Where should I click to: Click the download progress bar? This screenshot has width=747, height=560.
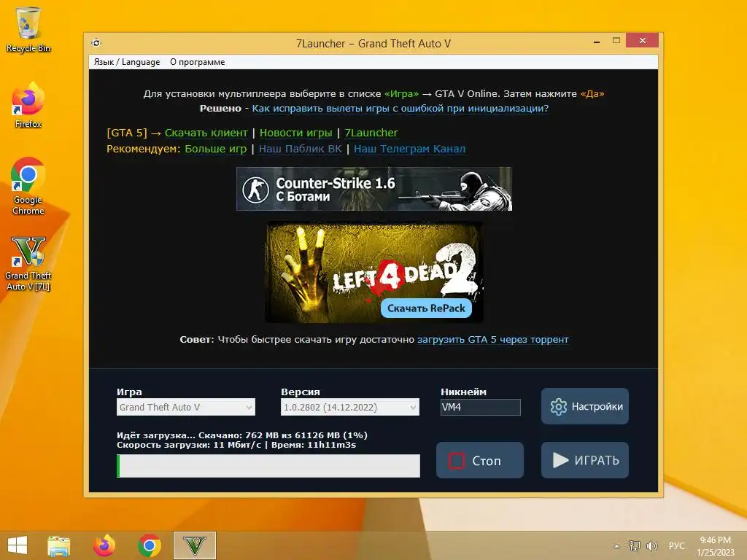click(x=268, y=466)
